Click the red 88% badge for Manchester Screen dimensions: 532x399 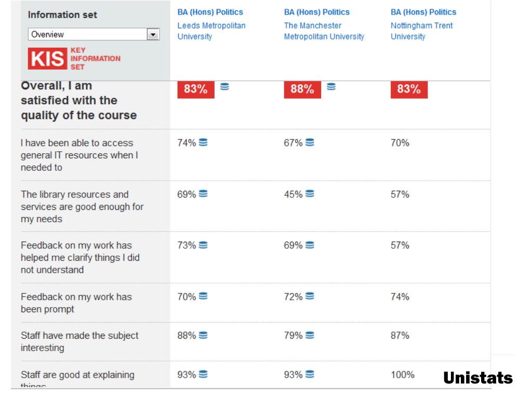click(302, 89)
